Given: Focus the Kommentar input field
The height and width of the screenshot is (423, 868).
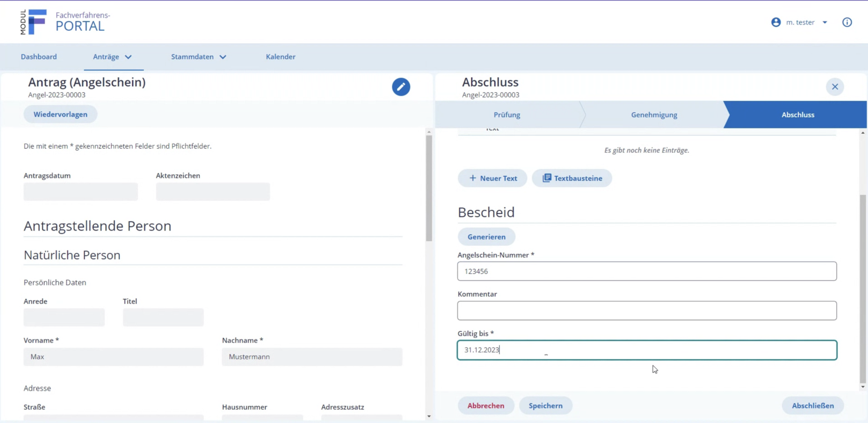Looking at the screenshot, I should 646,310.
